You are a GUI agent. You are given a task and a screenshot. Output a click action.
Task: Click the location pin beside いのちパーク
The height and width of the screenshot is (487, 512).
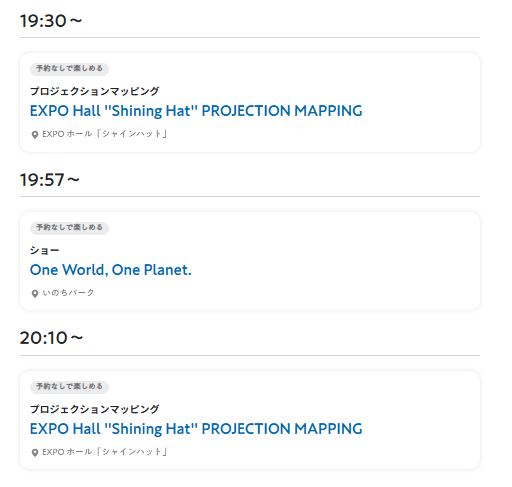pyautogui.click(x=35, y=294)
